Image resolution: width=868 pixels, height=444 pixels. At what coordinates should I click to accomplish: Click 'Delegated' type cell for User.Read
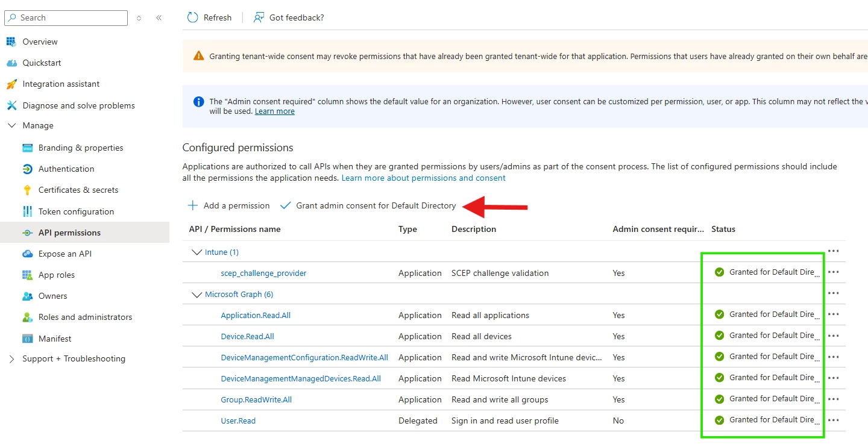click(x=418, y=421)
